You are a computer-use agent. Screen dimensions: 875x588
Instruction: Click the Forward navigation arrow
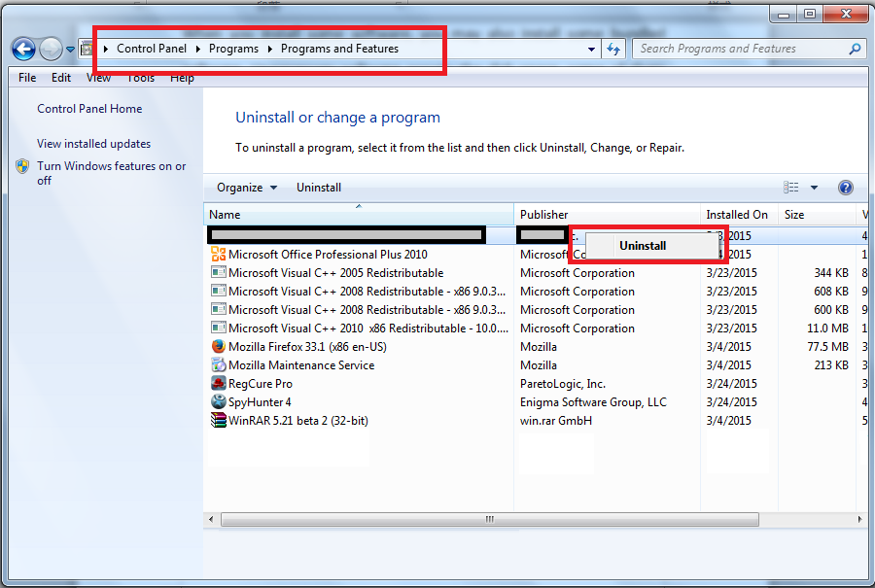pos(51,50)
